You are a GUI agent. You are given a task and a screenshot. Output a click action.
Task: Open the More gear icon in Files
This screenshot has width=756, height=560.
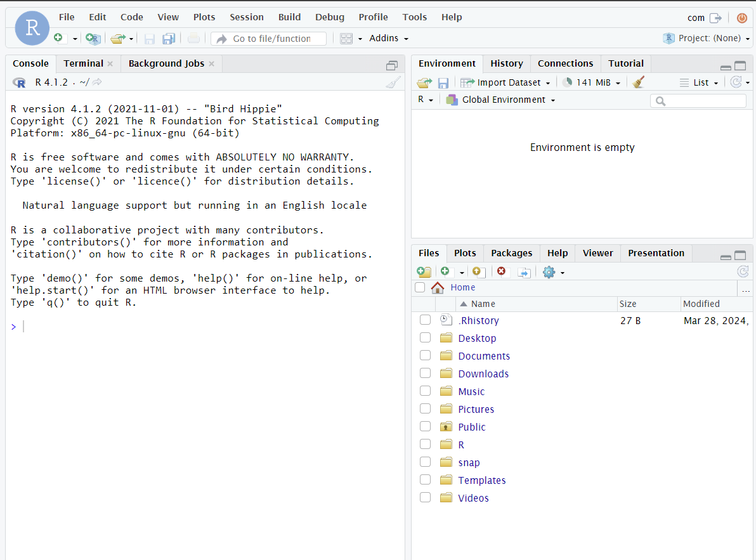(x=549, y=272)
